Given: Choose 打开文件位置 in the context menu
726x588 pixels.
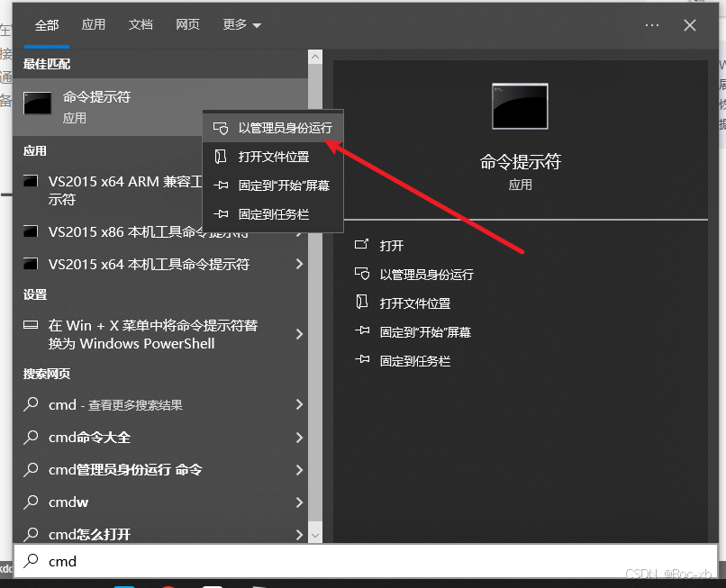Looking at the screenshot, I should coord(273,157).
